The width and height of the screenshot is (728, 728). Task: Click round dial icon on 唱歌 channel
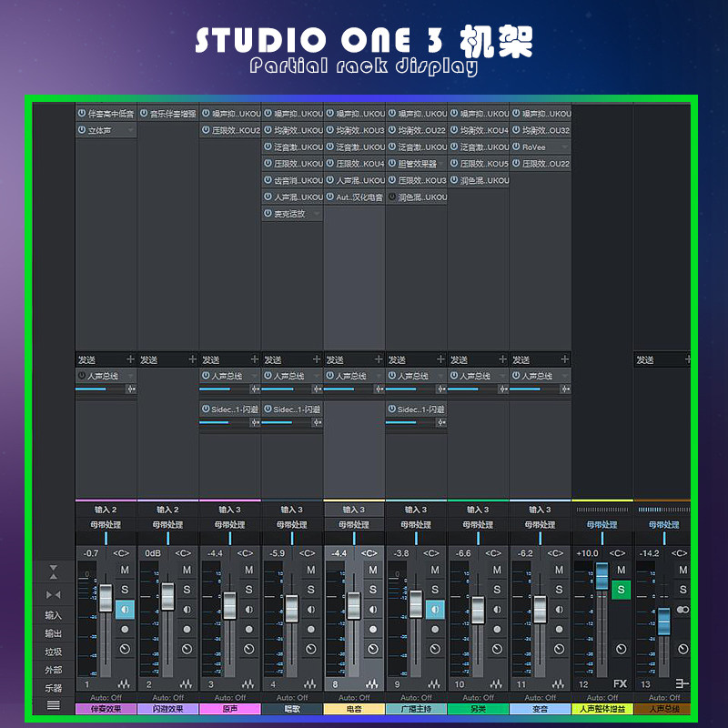pos(310,649)
